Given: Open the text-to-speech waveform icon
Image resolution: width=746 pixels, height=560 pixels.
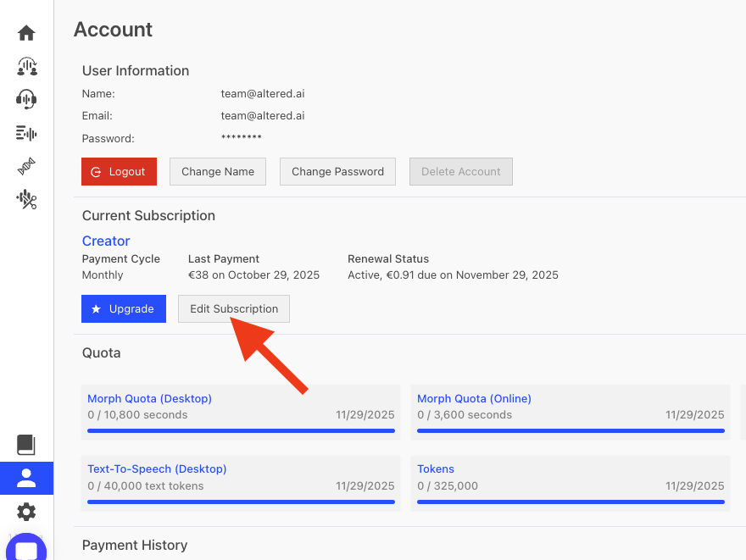Looking at the screenshot, I should pos(26,133).
